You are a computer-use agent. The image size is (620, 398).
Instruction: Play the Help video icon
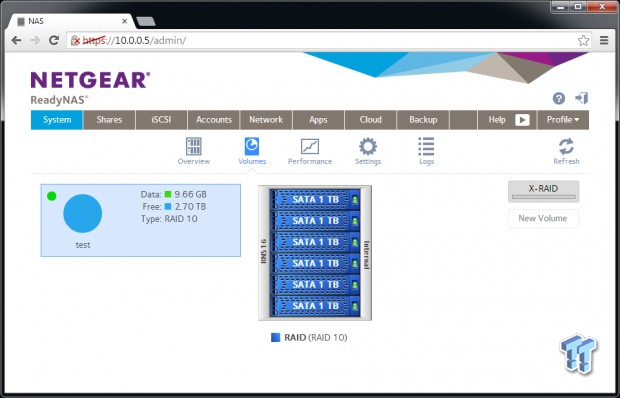coord(522,120)
